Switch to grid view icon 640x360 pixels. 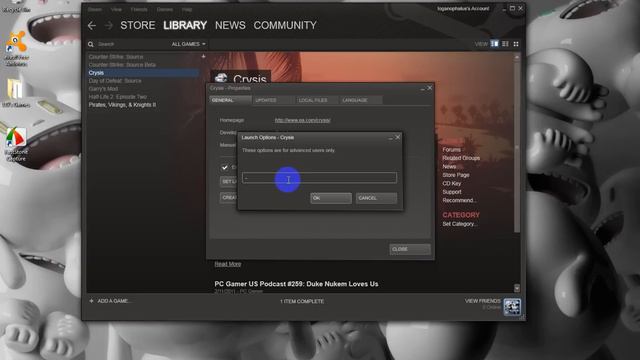coord(516,44)
